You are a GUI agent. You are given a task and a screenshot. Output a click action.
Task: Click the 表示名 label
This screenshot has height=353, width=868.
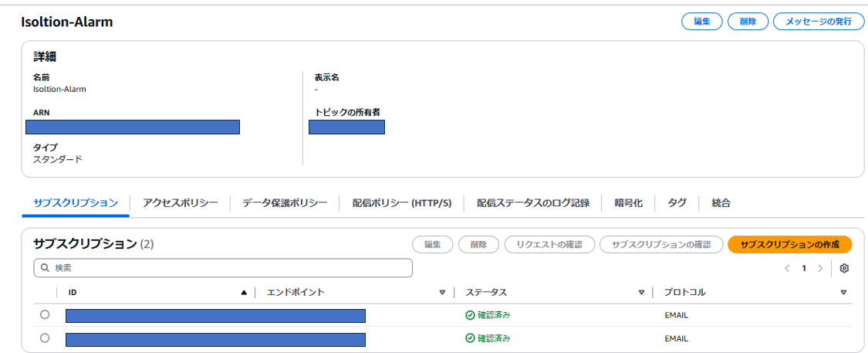(326, 77)
